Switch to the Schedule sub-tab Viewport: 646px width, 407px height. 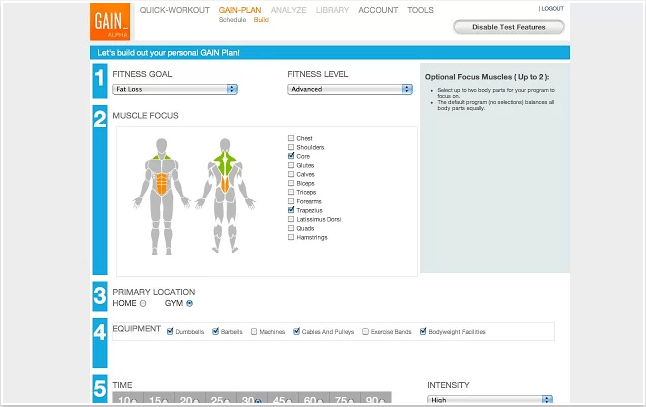click(x=232, y=20)
